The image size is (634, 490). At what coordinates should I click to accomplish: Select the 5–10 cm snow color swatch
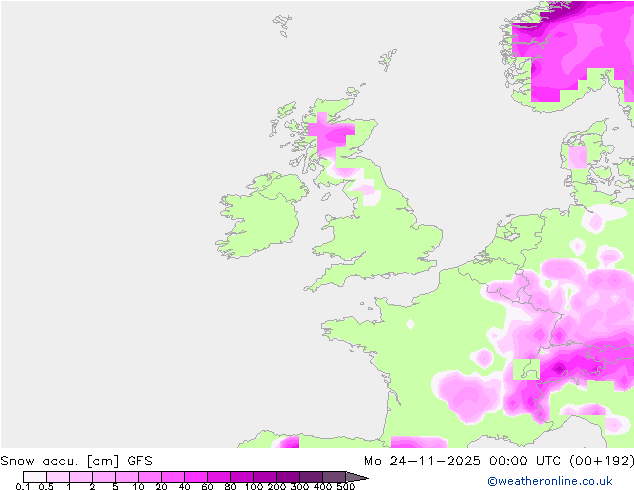[127, 477]
